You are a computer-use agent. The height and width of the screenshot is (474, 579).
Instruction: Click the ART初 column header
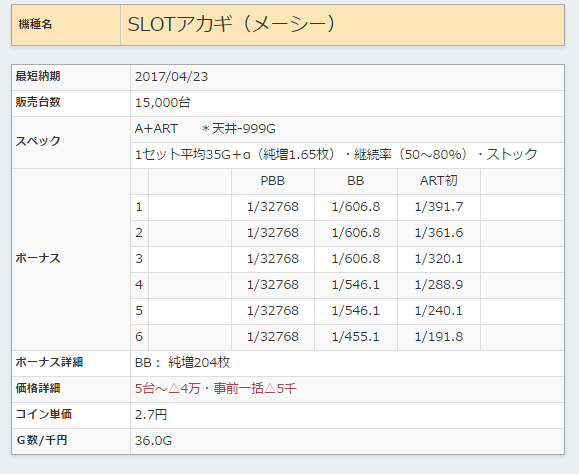pyautogui.click(x=439, y=181)
